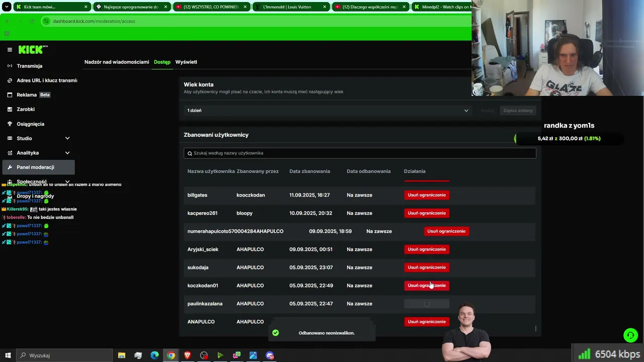Open Discord from the taskbar
644x362 pixels.
tap(270, 355)
